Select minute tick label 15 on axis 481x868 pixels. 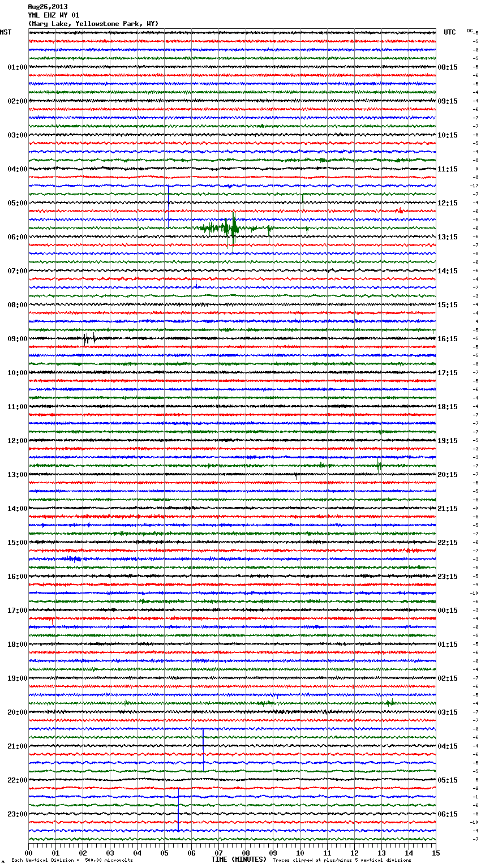pos(436,853)
